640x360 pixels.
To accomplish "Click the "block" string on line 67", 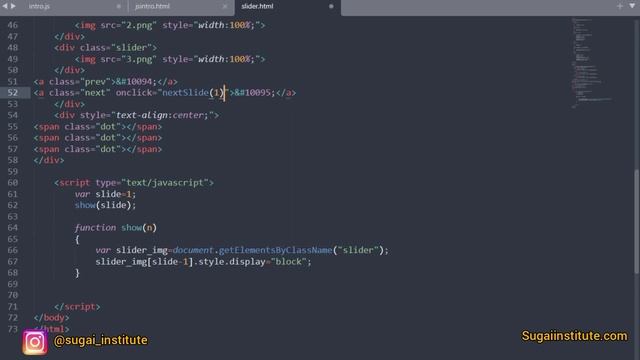I will (289, 261).
